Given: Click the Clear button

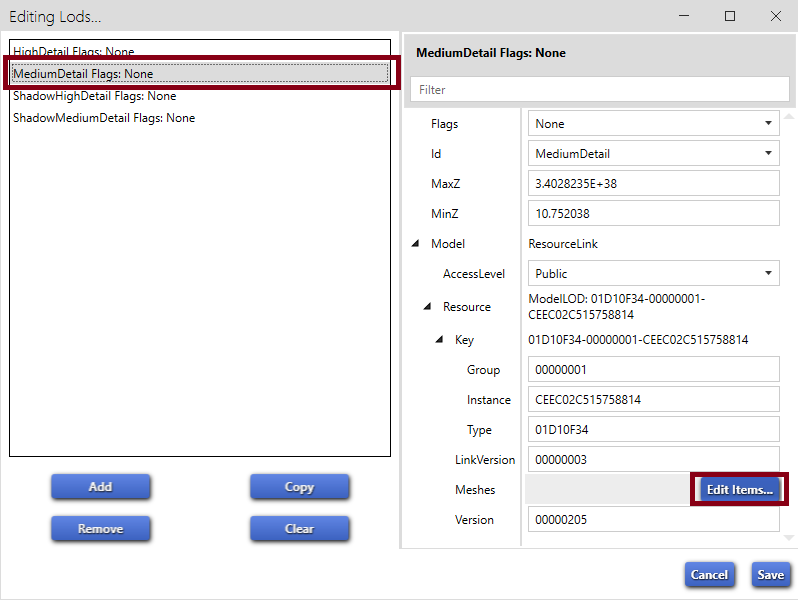Looking at the screenshot, I should pyautogui.click(x=299, y=529).
